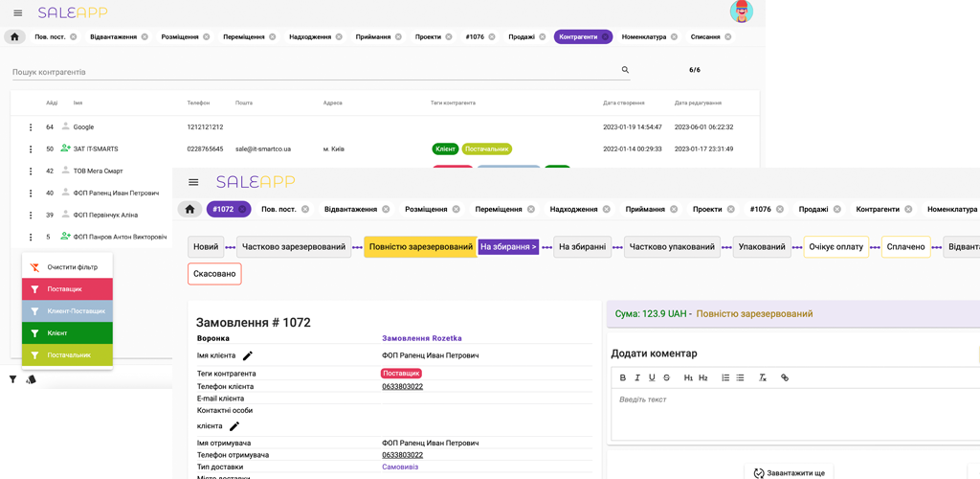Set order status to Скасовано
Image resolution: width=980 pixels, height=479 pixels.
point(214,274)
